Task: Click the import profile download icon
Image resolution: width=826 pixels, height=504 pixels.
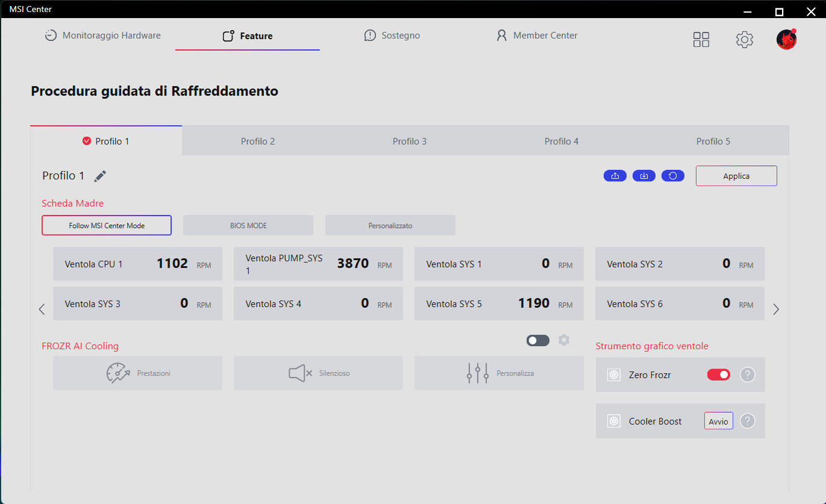Action: point(644,176)
